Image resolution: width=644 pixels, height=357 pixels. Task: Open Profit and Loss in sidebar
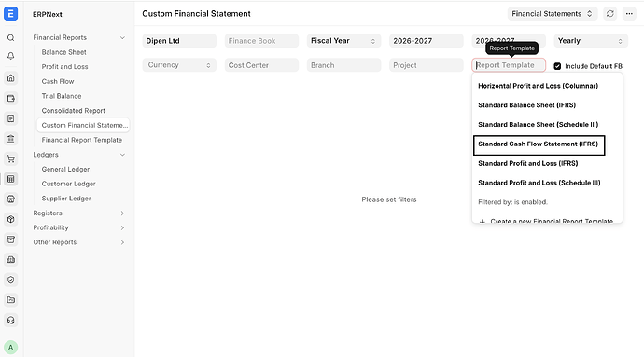64,66
